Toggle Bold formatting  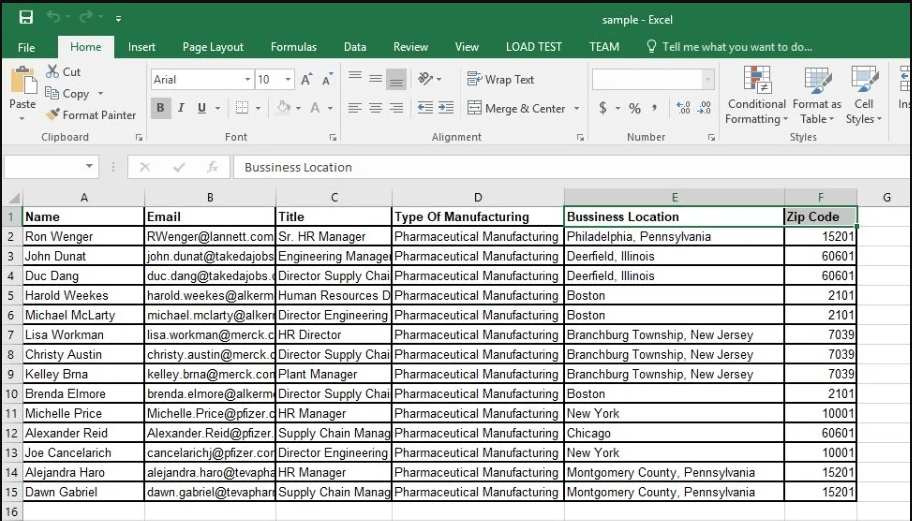161,108
